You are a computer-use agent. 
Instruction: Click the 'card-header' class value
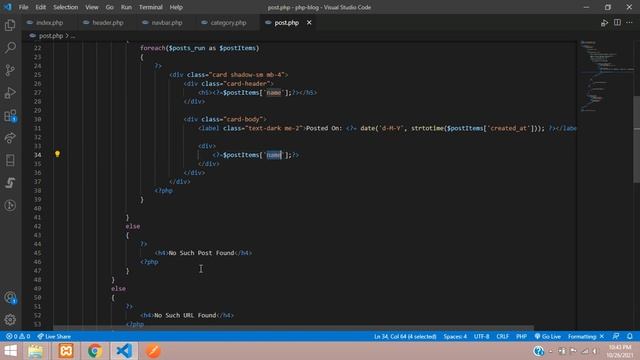coord(247,84)
